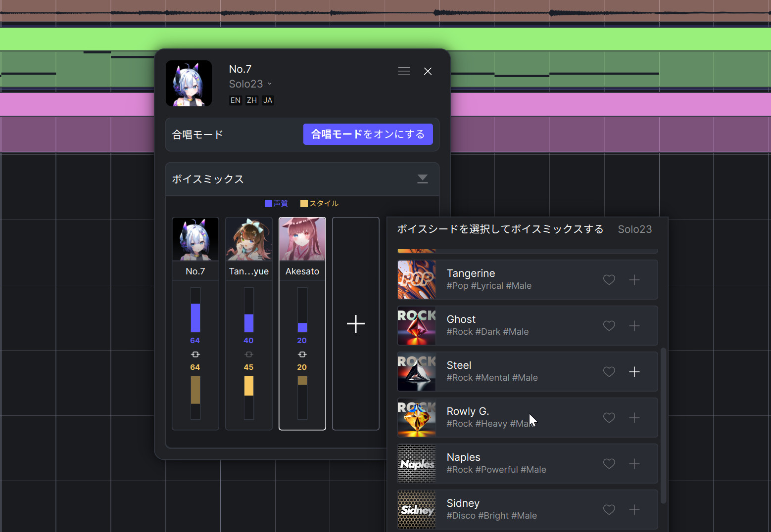Collapse the ボイスミックス section
This screenshot has height=532, width=771.
[x=422, y=179]
